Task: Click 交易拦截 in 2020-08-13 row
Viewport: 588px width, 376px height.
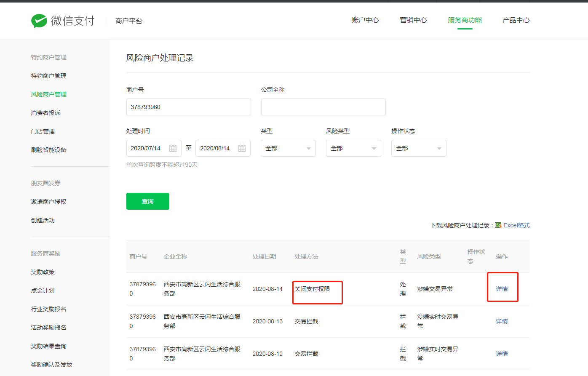Action: [306, 321]
